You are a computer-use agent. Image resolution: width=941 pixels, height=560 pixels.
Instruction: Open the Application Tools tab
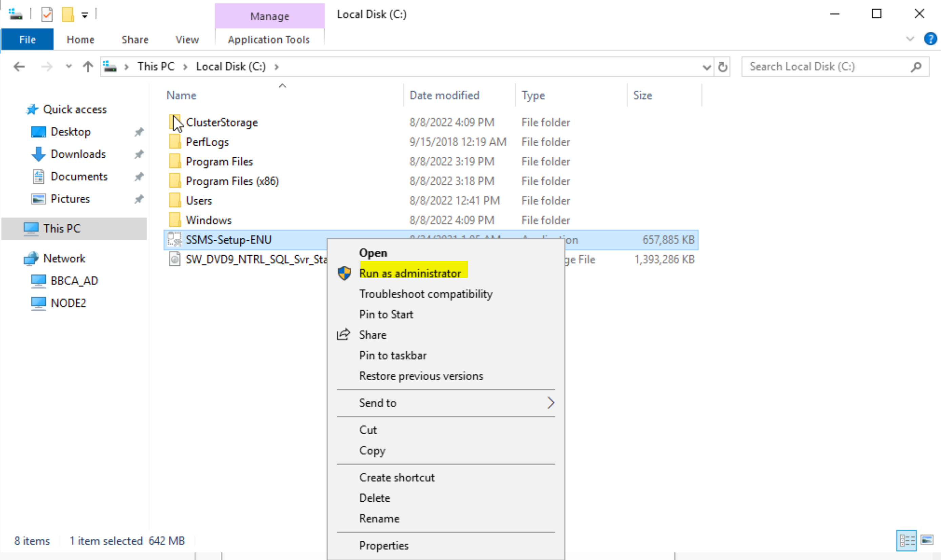[x=269, y=40]
